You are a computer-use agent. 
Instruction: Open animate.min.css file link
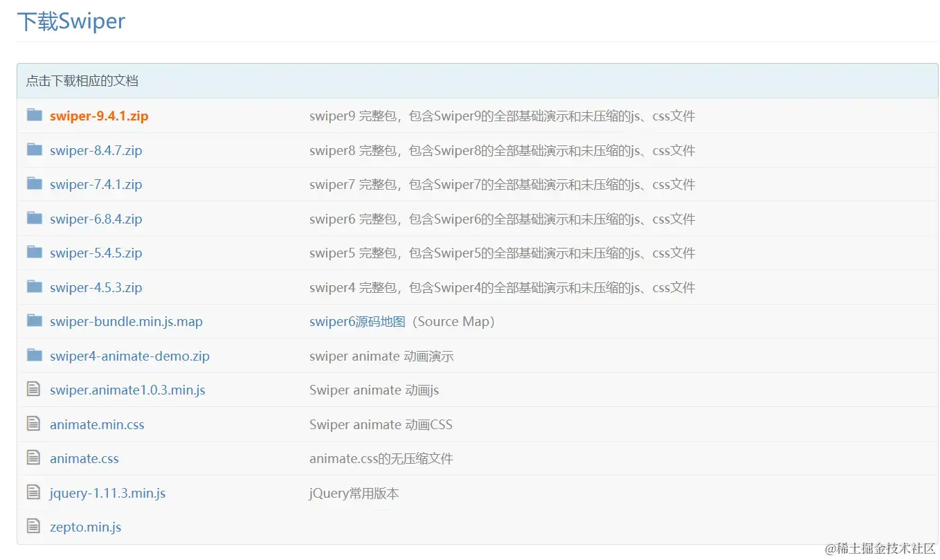point(97,424)
